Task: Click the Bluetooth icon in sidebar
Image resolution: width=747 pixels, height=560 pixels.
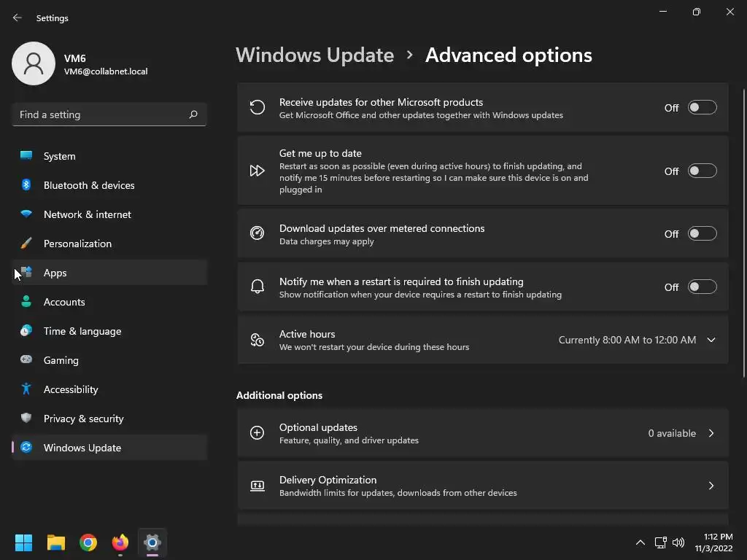Action: click(x=26, y=184)
